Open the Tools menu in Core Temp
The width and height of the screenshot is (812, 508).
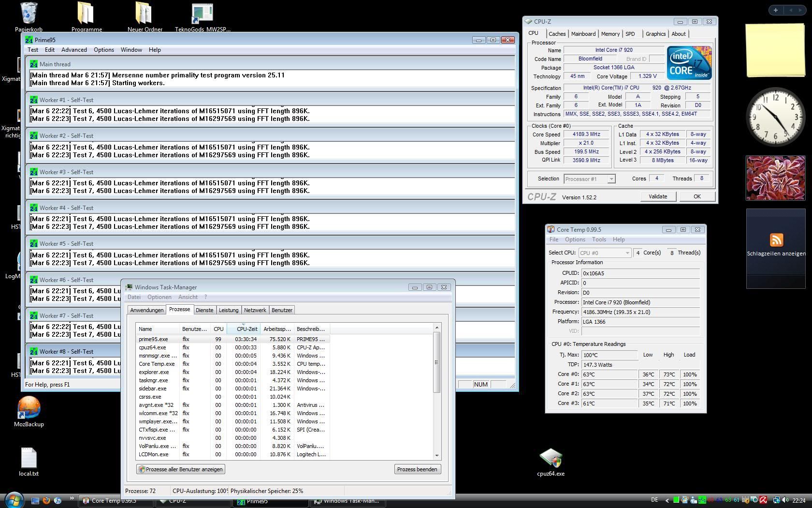(599, 239)
